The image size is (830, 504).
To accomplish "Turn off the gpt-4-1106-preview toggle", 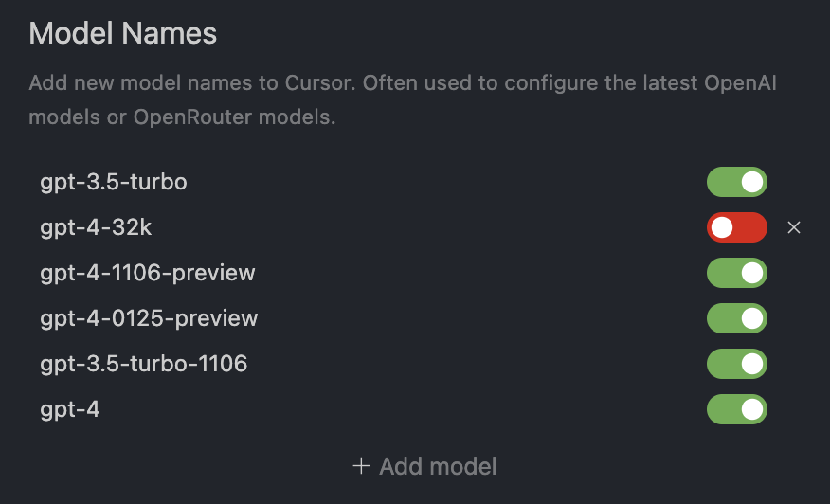I will (736, 273).
